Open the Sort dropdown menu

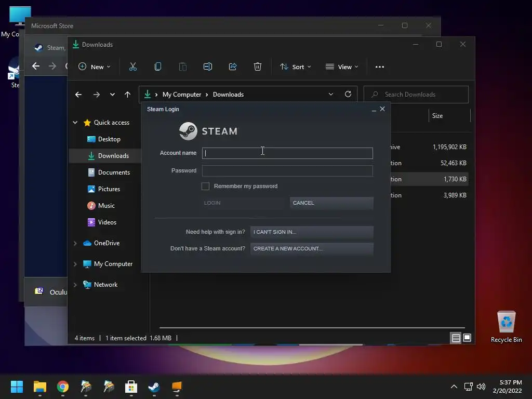coord(295,67)
